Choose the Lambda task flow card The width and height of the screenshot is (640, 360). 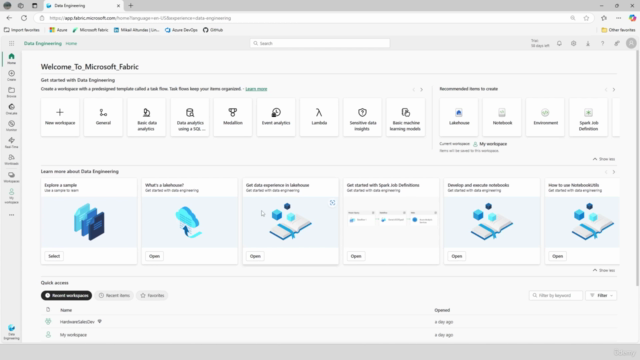tap(319, 117)
